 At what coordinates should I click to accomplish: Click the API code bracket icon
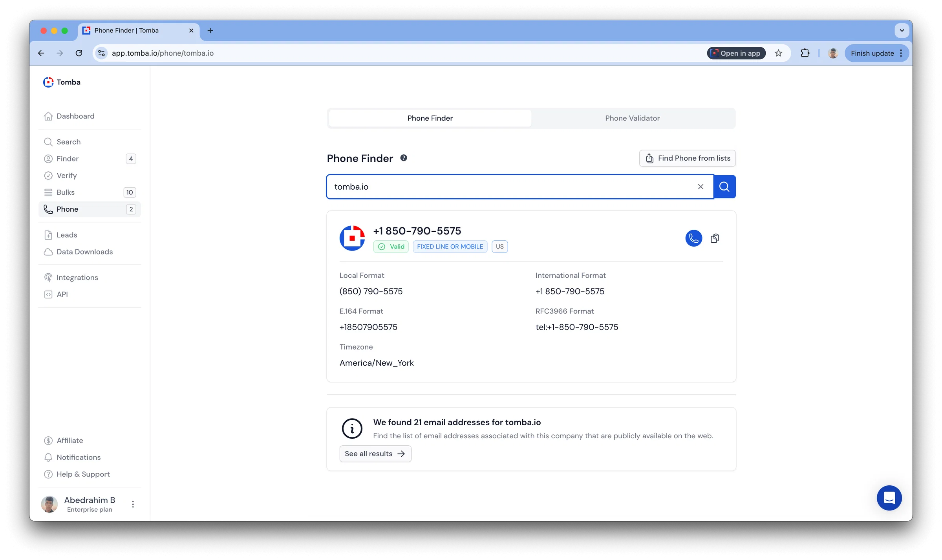pos(48,295)
